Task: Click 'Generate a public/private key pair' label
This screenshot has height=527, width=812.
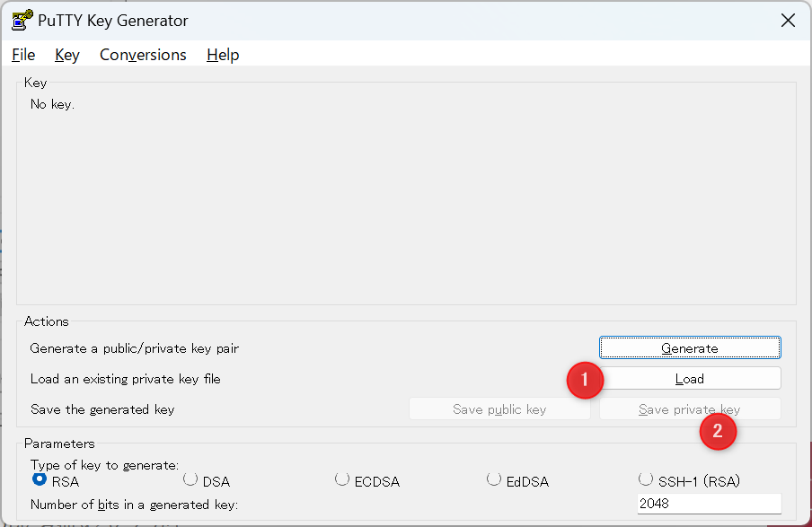Action: [134, 348]
